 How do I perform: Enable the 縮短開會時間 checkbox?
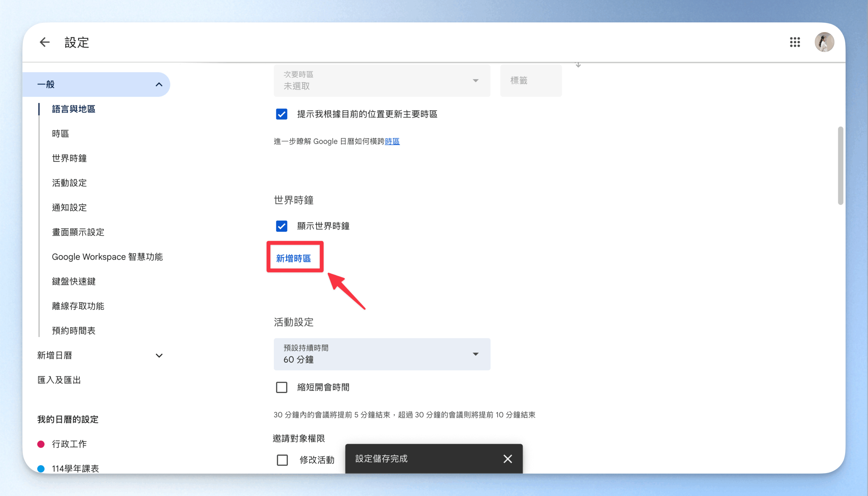coord(281,387)
